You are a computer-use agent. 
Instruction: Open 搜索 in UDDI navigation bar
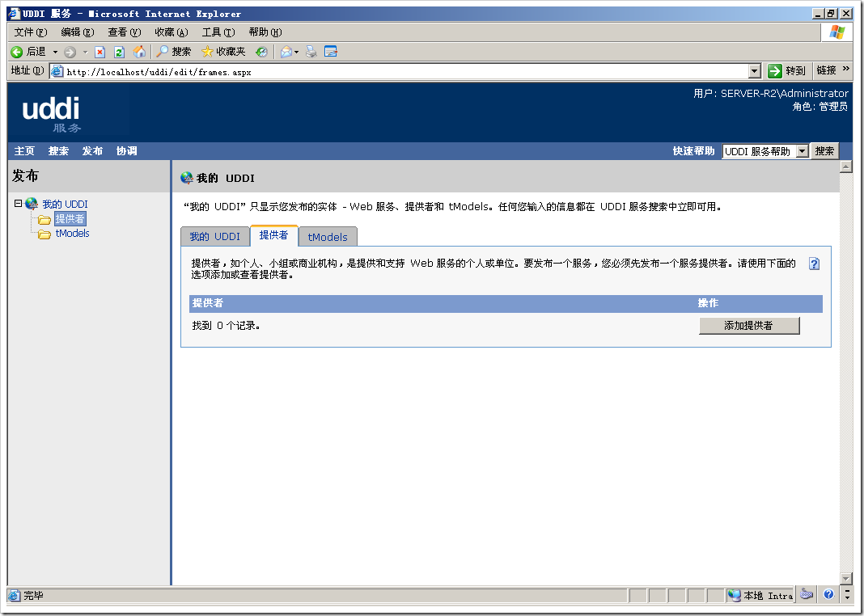tap(58, 151)
